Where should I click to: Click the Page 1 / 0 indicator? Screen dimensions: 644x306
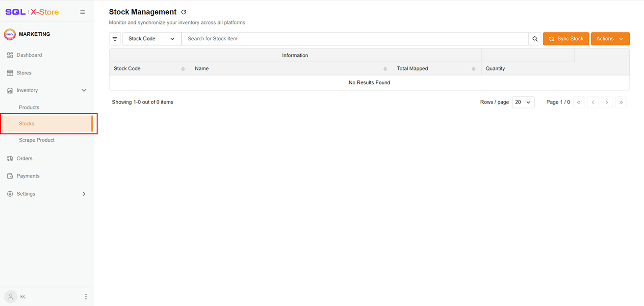coord(558,102)
